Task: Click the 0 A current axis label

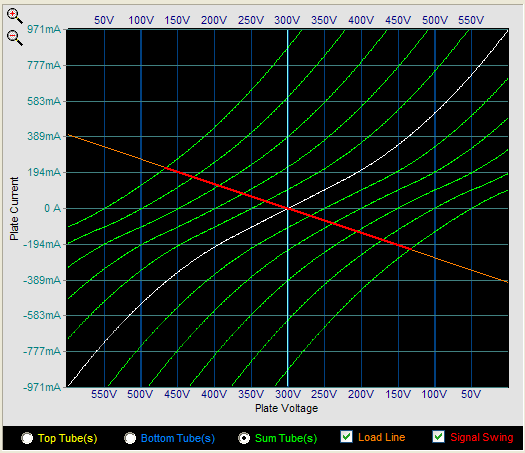Action: (x=53, y=208)
